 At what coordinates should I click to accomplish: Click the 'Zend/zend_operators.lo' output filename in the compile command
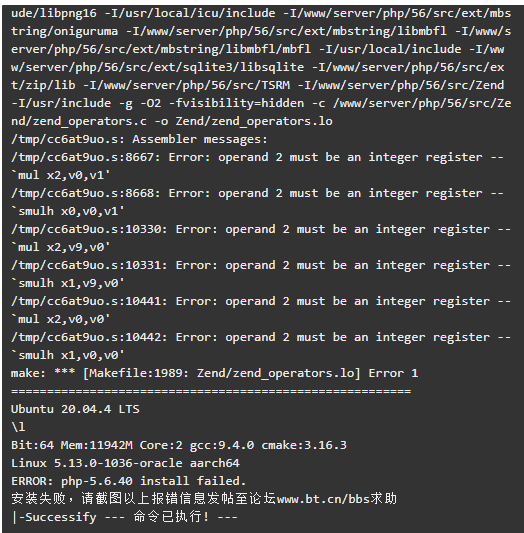tap(254, 121)
